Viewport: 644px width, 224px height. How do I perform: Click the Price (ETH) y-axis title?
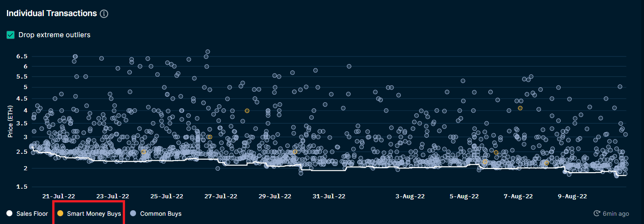10,121
